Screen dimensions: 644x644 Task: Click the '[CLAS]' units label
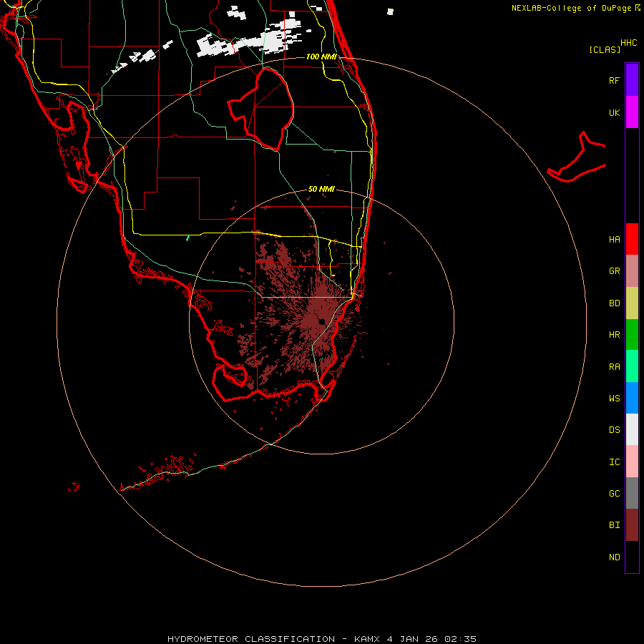coord(605,49)
